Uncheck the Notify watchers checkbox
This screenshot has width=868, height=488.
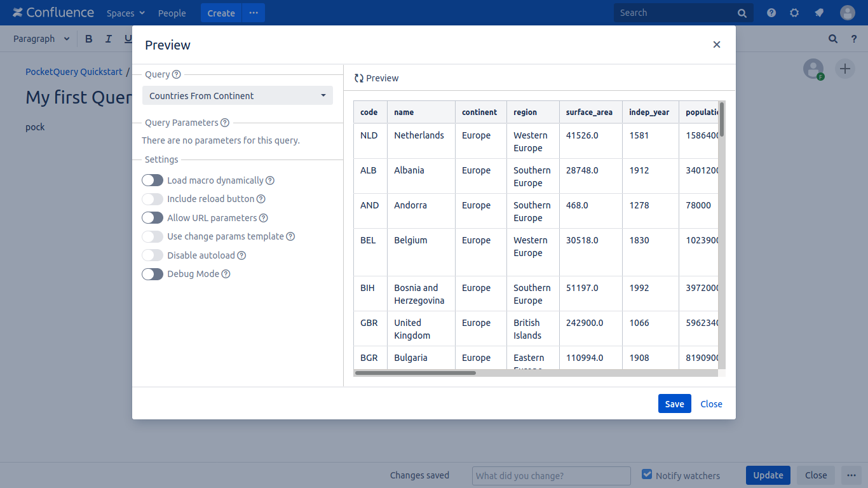647,475
